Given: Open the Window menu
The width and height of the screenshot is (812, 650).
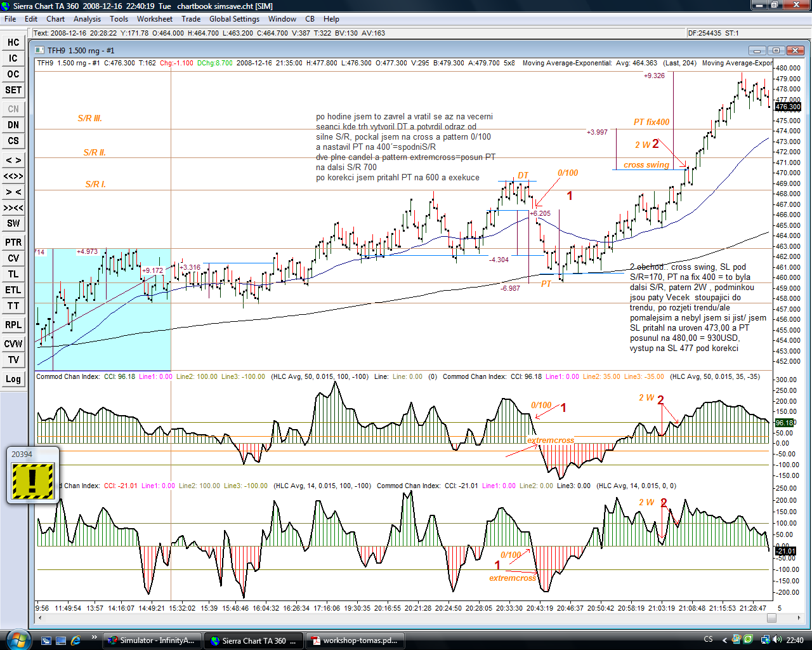Looking at the screenshot, I should (x=282, y=19).
